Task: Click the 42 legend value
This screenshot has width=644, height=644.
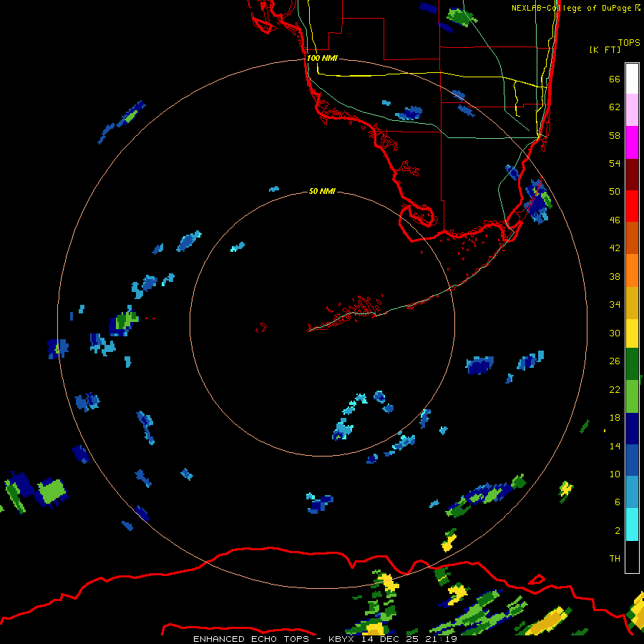Action: [615, 248]
